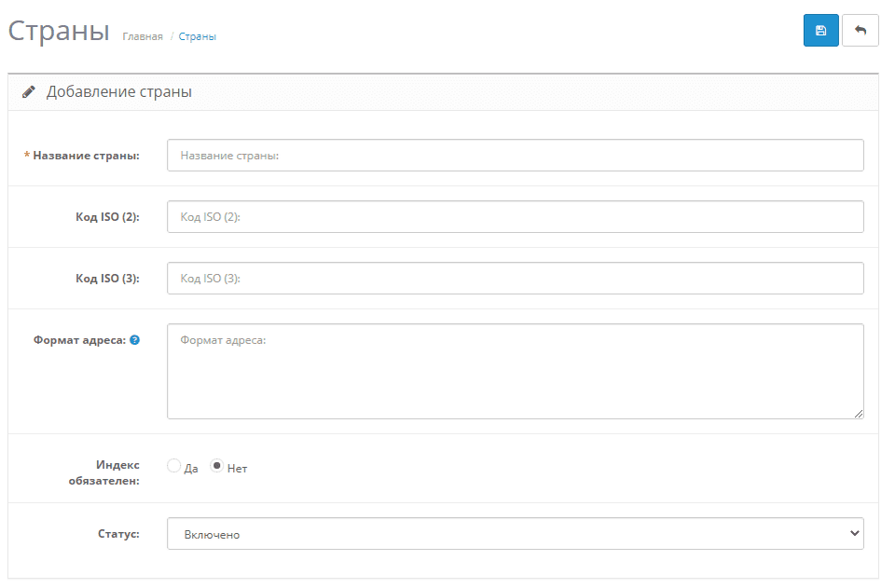Click the Статус dropdown arrow chevron
Image resolution: width=895 pixels, height=588 pixels.
854,533
